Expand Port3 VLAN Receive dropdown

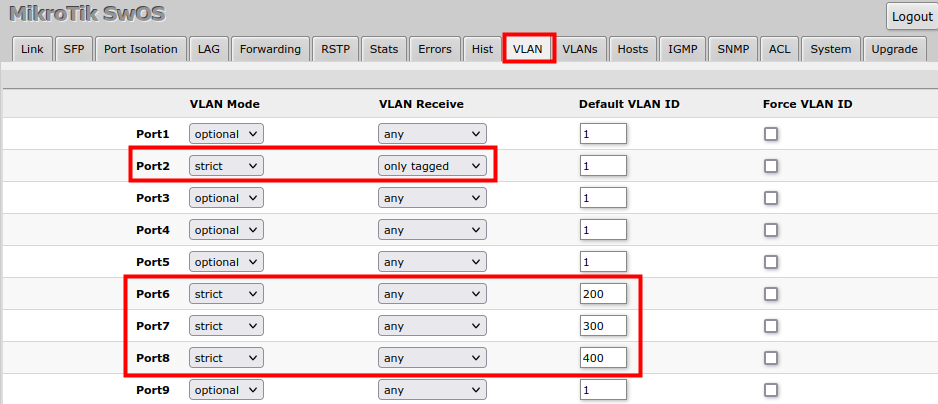point(433,198)
